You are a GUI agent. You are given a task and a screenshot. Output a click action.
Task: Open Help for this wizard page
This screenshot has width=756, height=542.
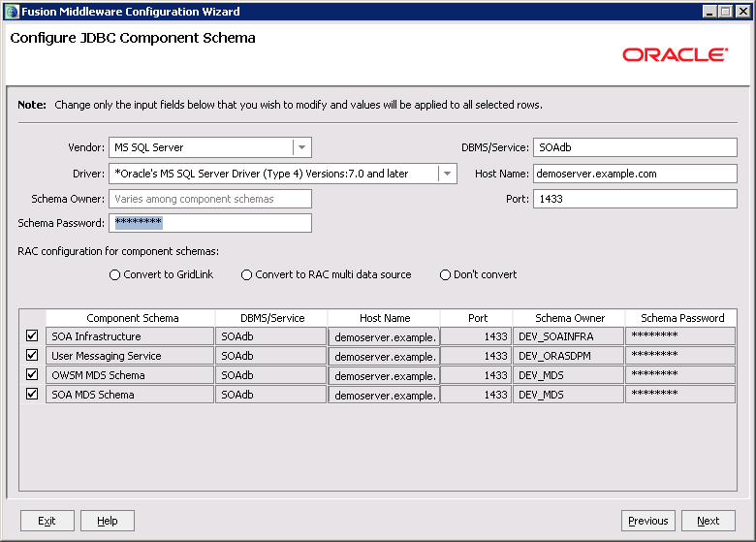point(108,521)
